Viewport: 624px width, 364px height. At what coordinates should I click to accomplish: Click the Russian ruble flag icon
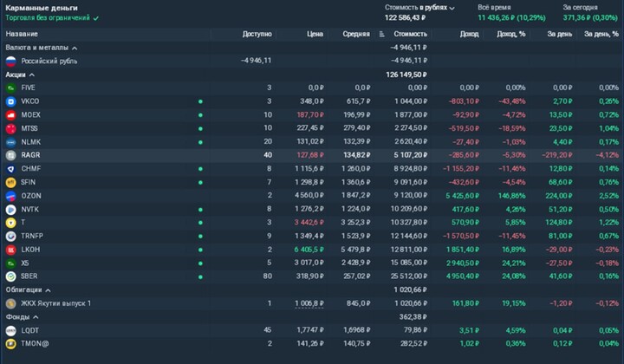click(10, 62)
